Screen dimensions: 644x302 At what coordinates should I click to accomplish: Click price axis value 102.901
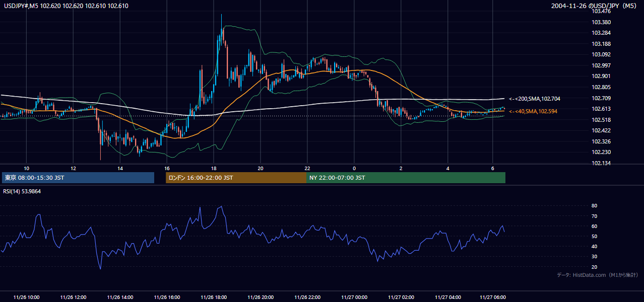coord(602,77)
